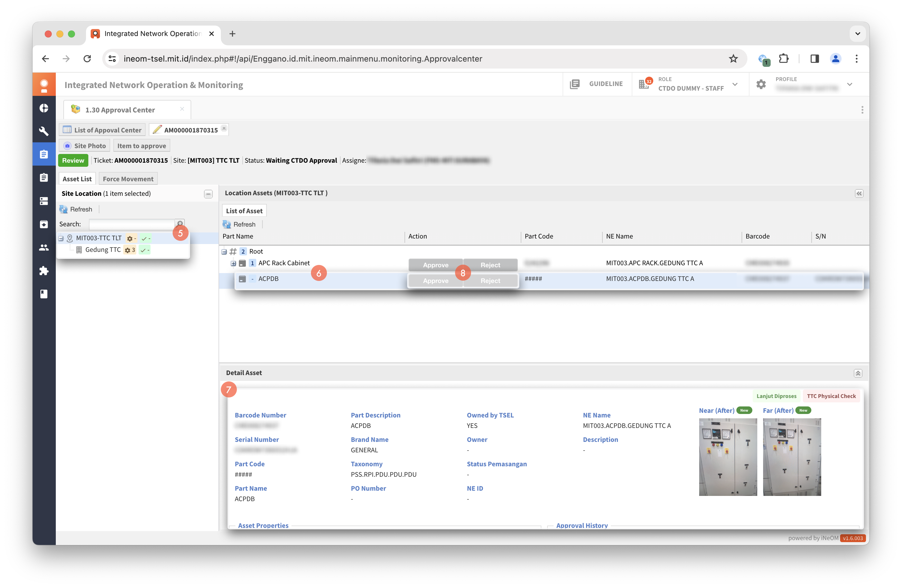Click the search magnifier icon in Site Location
Image resolution: width=902 pixels, height=588 pixels.
point(180,223)
